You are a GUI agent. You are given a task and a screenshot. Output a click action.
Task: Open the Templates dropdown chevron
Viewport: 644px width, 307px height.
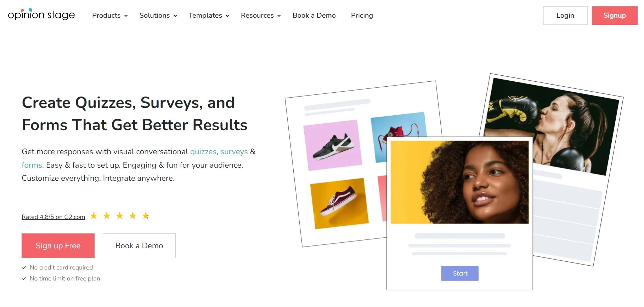227,16
